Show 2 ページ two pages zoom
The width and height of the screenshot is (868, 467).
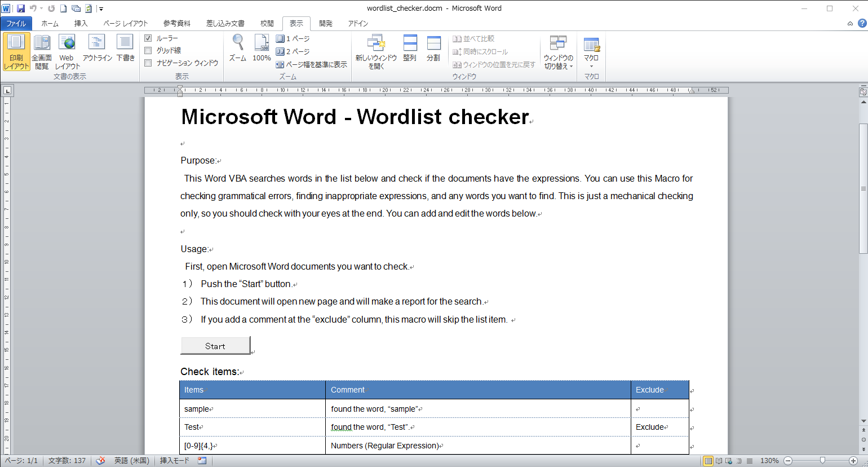coord(293,51)
